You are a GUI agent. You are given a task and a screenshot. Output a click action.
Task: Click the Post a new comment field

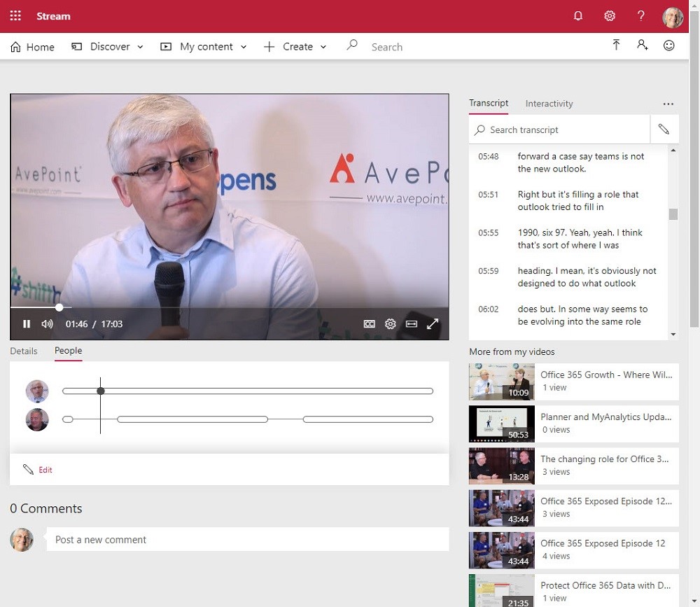point(247,540)
